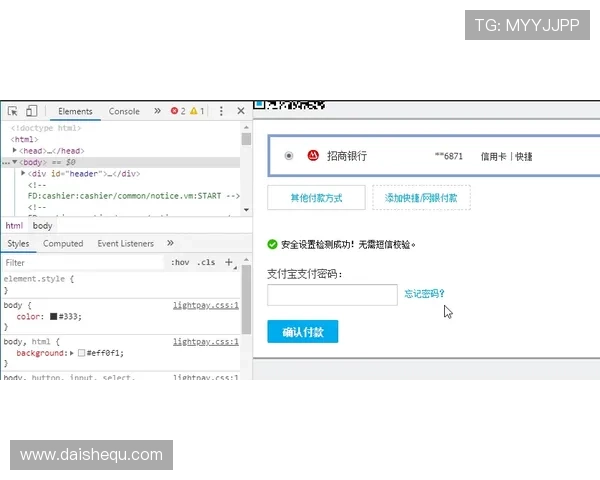Click the html breadcrumb
The image size is (600, 480).
coord(14,226)
